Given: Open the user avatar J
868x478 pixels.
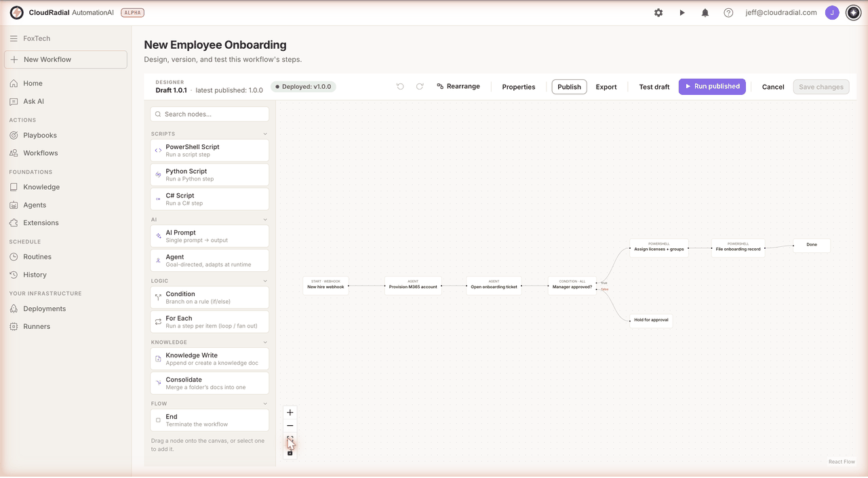Looking at the screenshot, I should (832, 13).
